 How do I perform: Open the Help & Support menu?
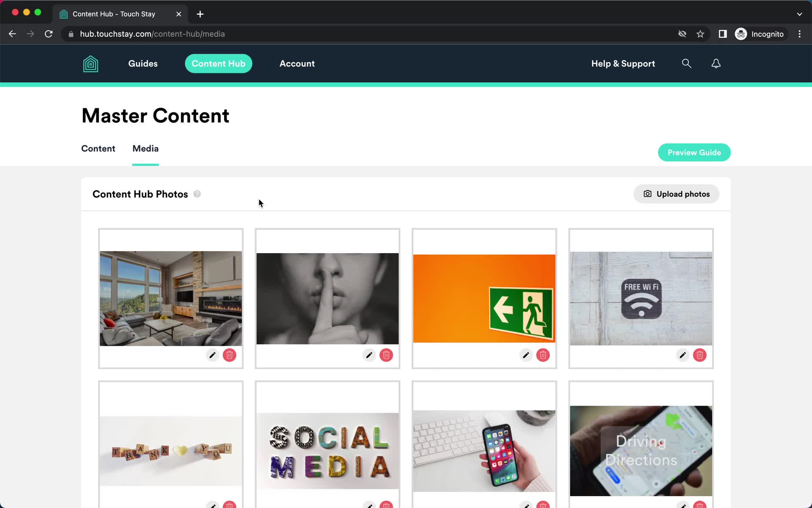pyautogui.click(x=623, y=63)
